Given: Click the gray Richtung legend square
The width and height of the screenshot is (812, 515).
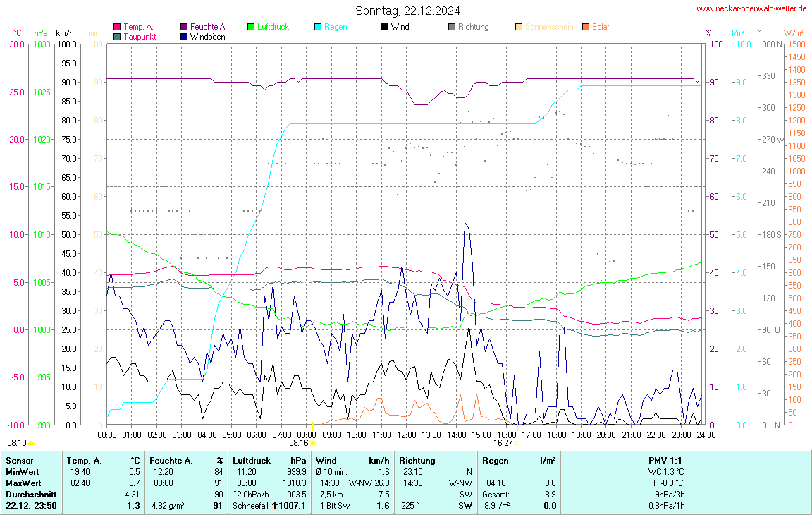Looking at the screenshot, I should pyautogui.click(x=452, y=27).
